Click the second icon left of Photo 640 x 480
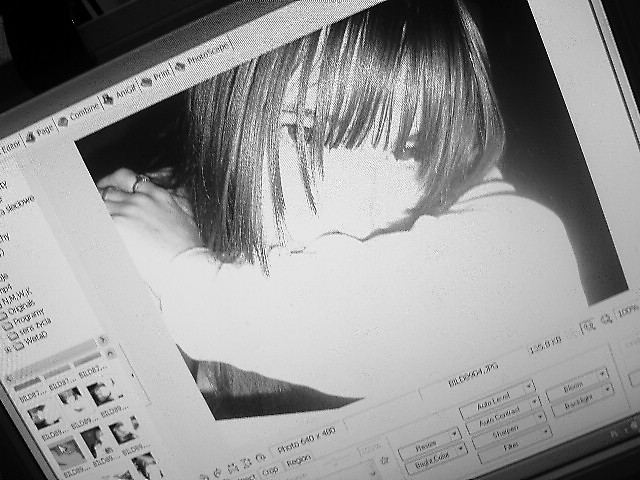640x480 pixels. click(x=247, y=463)
